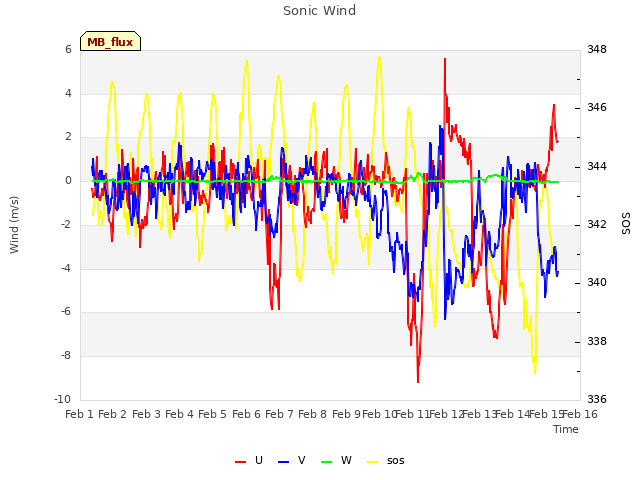Viewport: 640px width, 480px height.
Task: Click the right sos axis title
Action: pos(626,223)
